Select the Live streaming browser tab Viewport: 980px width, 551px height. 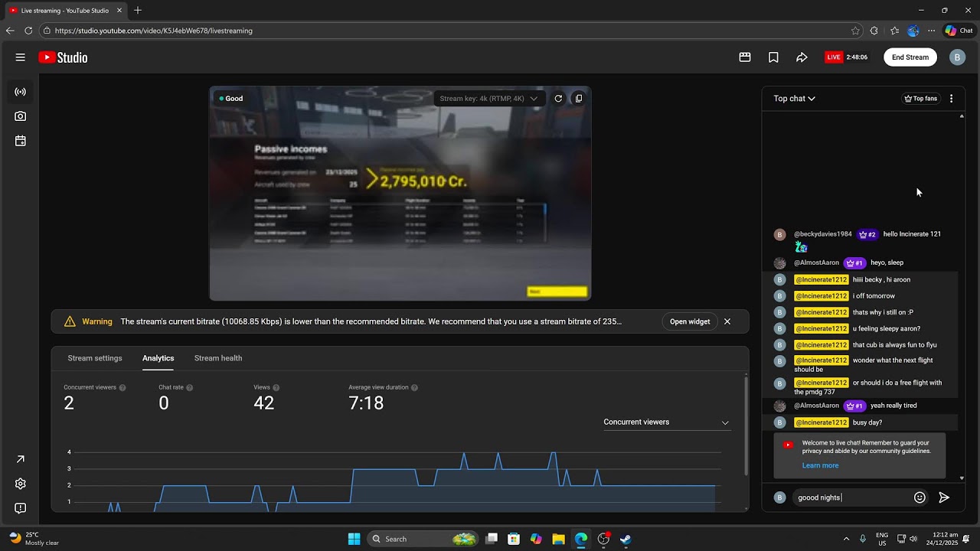pos(66,11)
